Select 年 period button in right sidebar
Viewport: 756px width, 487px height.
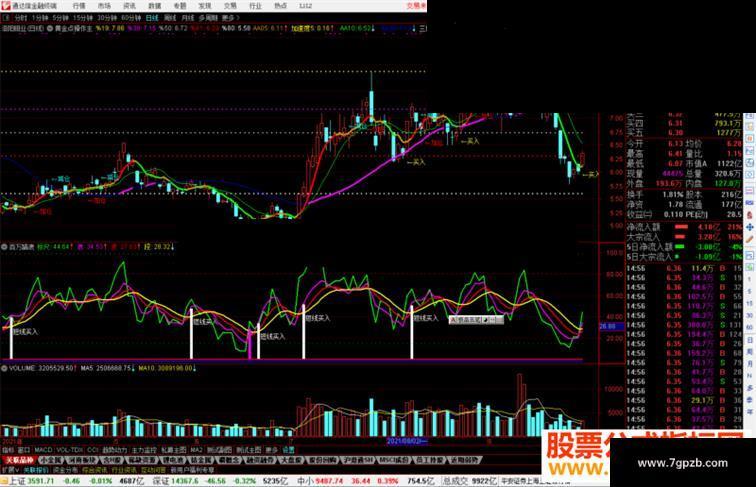pyautogui.click(x=749, y=412)
